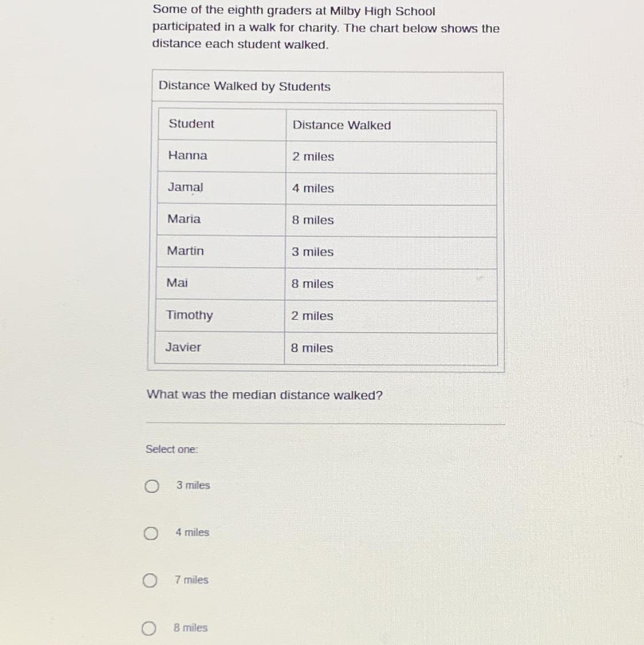
Task: Click the '3 miles' answer label text
Action: point(193,485)
